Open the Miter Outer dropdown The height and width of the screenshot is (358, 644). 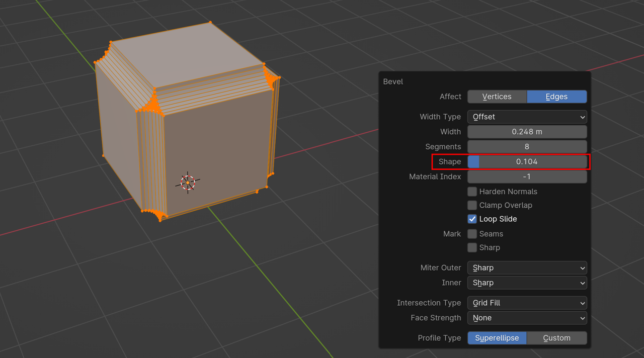point(527,267)
